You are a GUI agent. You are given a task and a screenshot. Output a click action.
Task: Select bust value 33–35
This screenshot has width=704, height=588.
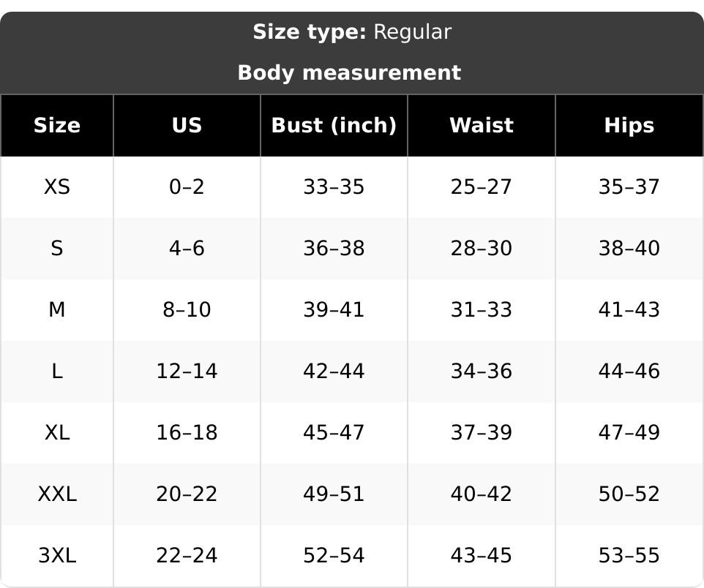pyautogui.click(x=334, y=186)
